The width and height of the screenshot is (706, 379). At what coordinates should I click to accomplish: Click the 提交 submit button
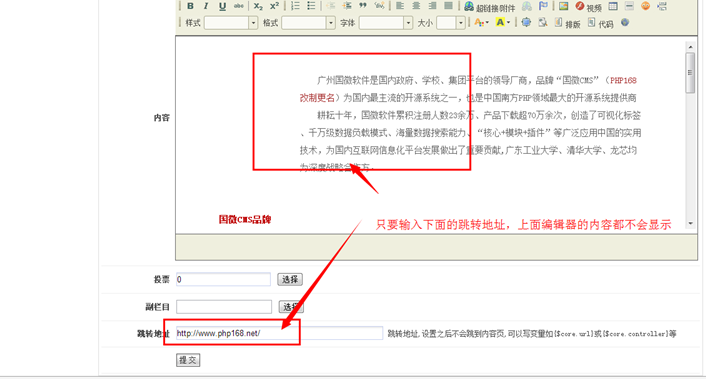tap(188, 360)
